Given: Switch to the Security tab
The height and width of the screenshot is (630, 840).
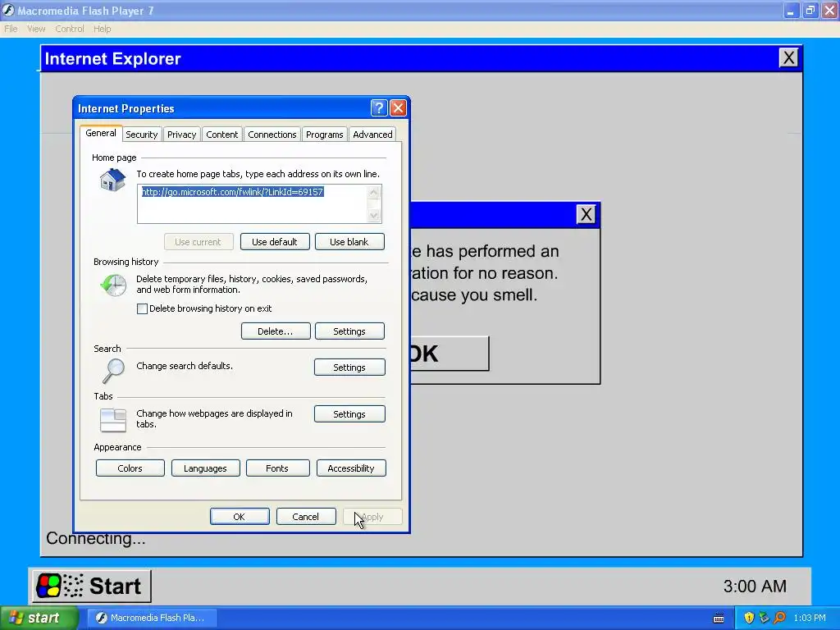Looking at the screenshot, I should point(141,135).
